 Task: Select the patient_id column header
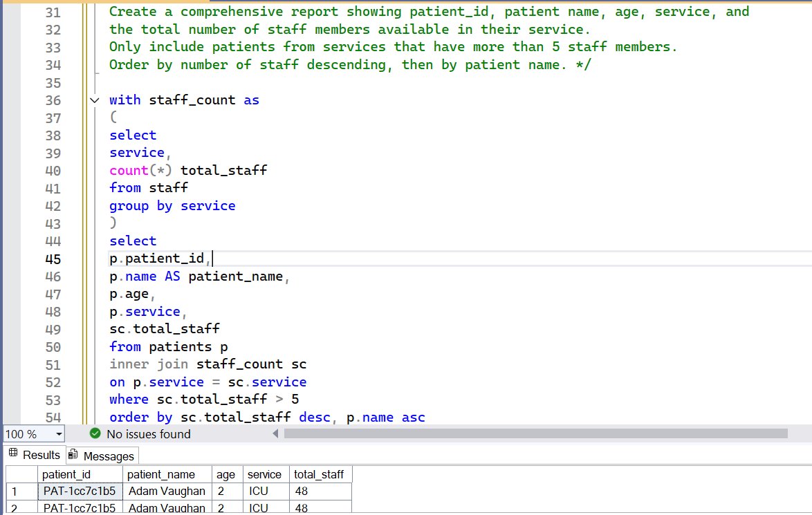[80, 474]
